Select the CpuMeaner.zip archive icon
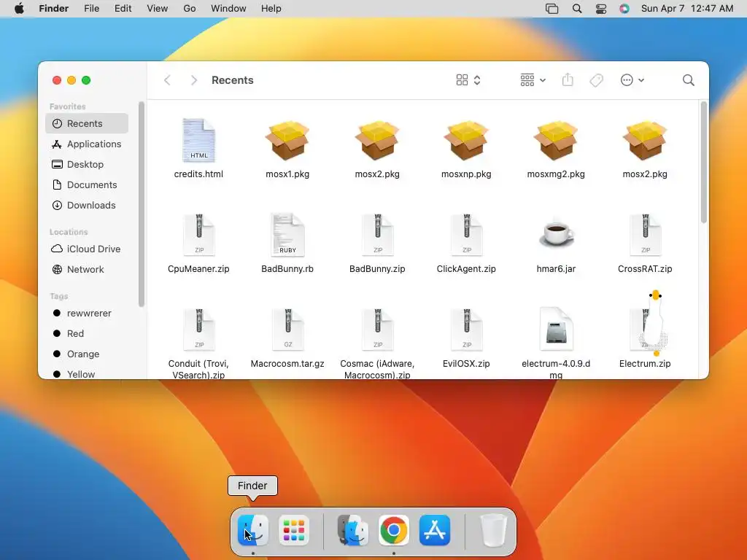This screenshot has width=747, height=560. click(x=198, y=235)
